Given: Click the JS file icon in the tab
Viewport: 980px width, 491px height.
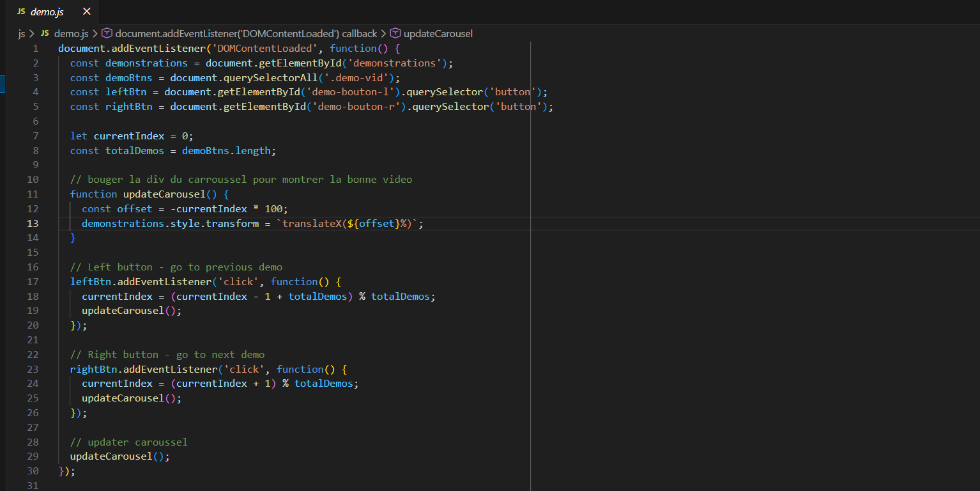Looking at the screenshot, I should pyautogui.click(x=21, y=12).
